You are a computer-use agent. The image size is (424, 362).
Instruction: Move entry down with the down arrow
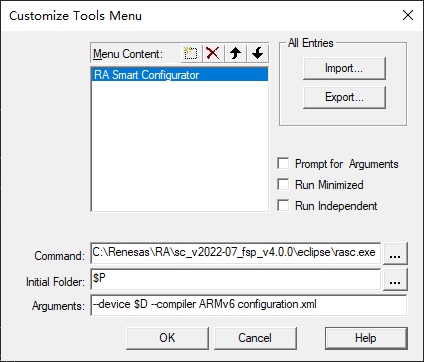(x=257, y=53)
